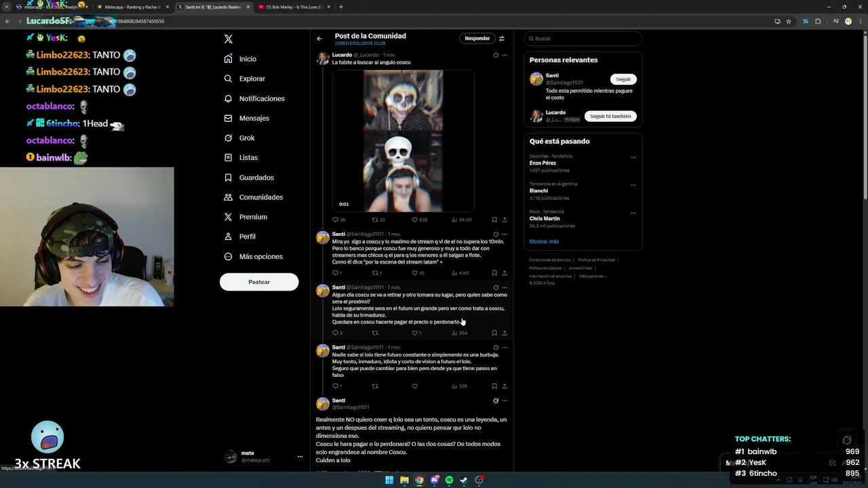The height and width of the screenshot is (488, 868).
Task: Open more options on 'Nadie sabe' post
Action: point(505,348)
